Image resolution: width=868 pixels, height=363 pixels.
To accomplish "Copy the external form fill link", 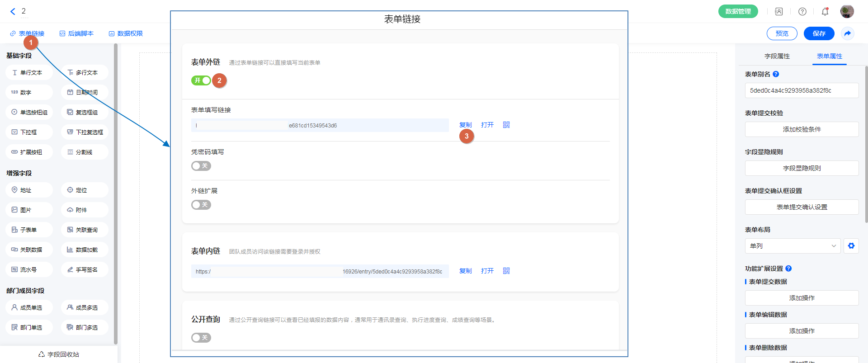I will [465, 125].
